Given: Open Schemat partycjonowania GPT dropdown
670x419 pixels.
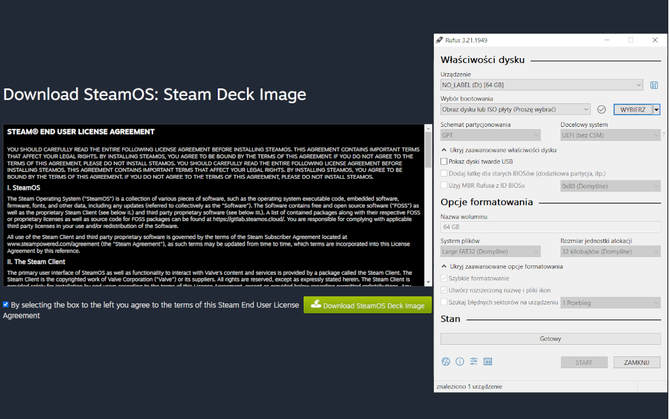Looking at the screenshot, I should pos(491,135).
